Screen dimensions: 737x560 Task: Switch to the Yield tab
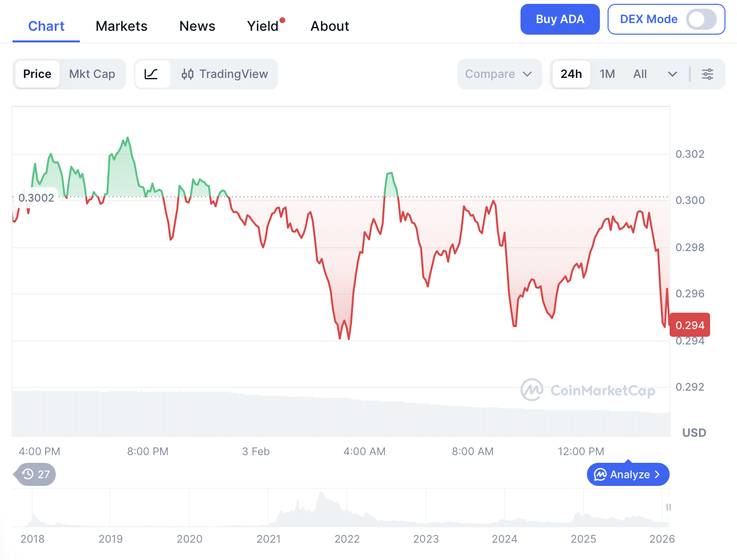[x=263, y=26]
